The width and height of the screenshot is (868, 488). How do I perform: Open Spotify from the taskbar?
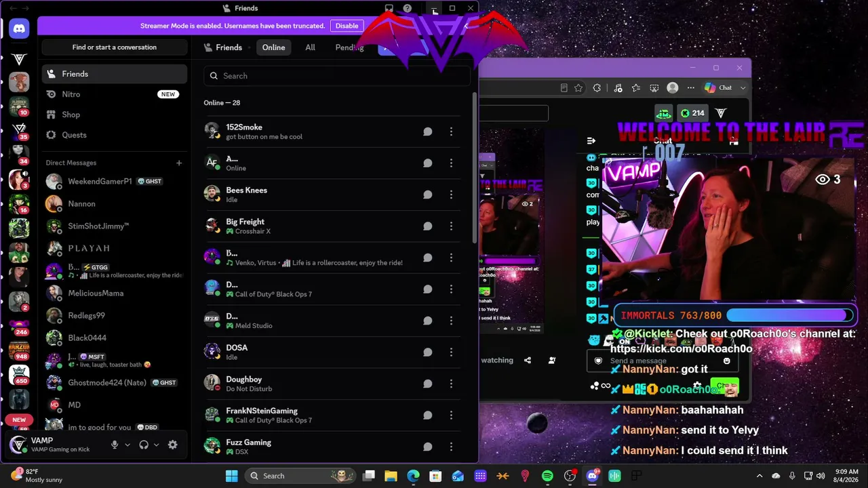547,476
